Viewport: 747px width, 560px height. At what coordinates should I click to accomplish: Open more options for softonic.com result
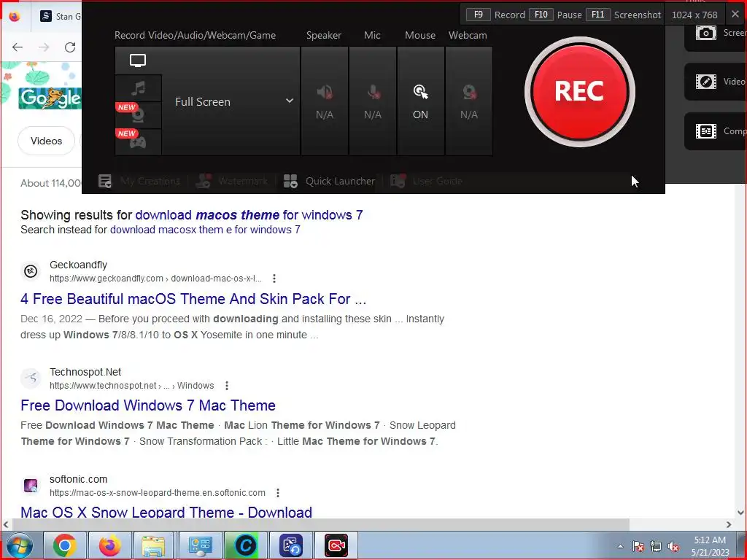pos(278,493)
